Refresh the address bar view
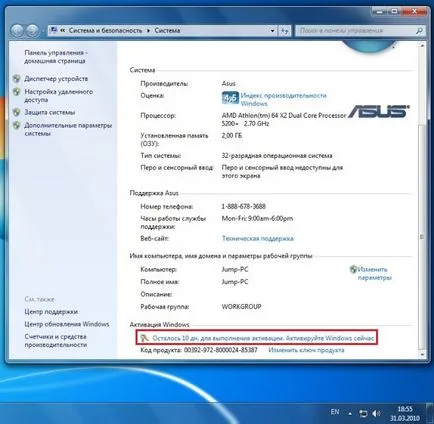 coord(285,31)
